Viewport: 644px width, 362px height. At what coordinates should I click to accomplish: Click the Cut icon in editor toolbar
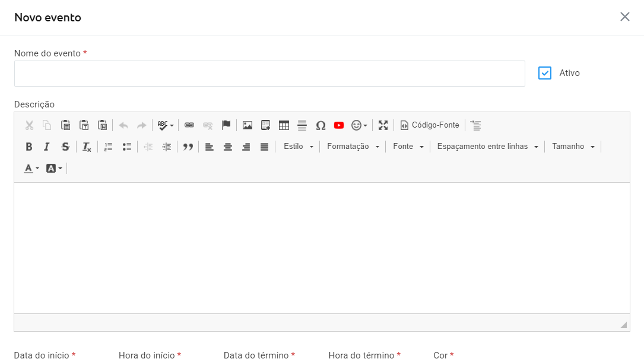[x=29, y=125]
